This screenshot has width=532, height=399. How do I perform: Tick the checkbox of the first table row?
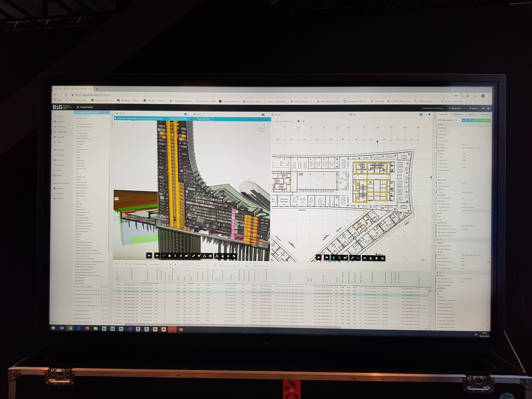[x=115, y=285]
